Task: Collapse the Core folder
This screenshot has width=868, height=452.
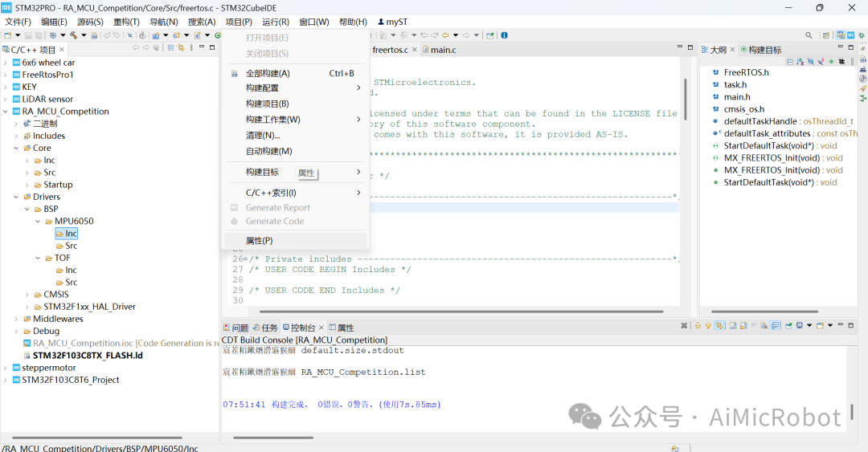Action: [x=16, y=149]
